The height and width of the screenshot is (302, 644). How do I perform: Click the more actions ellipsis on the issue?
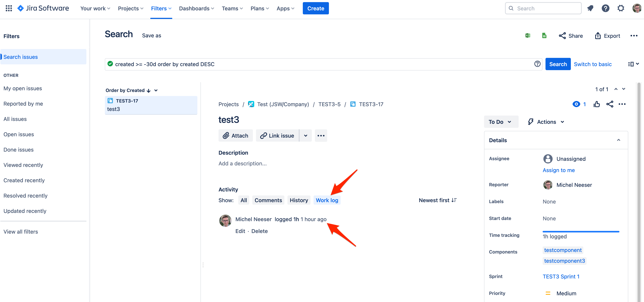[x=622, y=104]
